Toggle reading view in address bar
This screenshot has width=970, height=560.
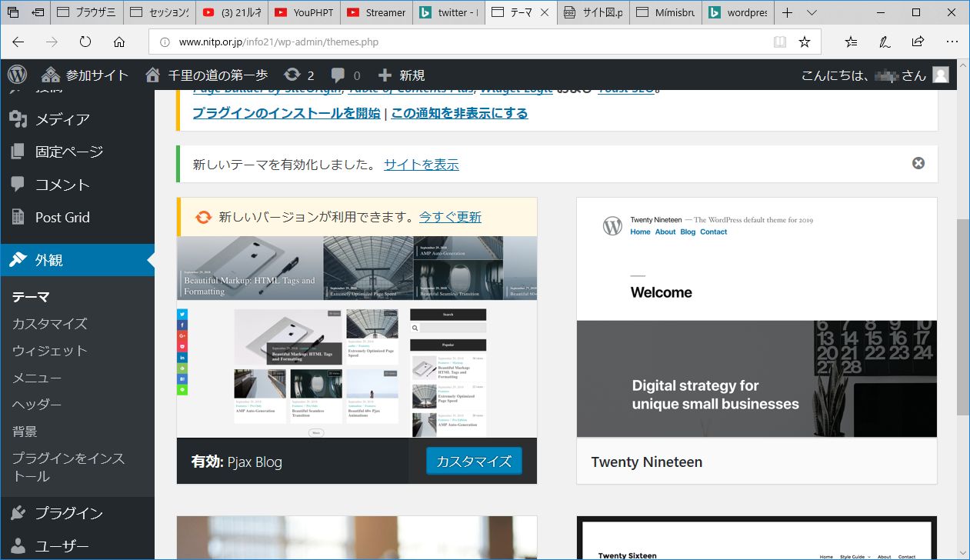click(779, 42)
